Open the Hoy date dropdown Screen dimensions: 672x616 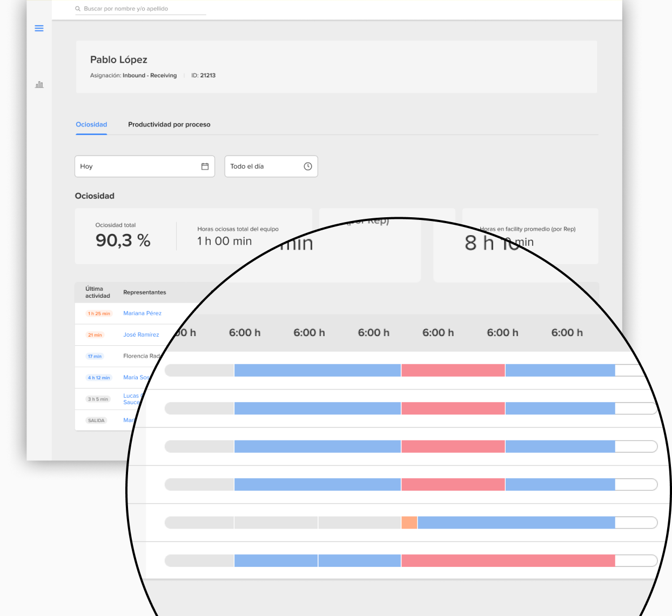pyautogui.click(x=145, y=166)
